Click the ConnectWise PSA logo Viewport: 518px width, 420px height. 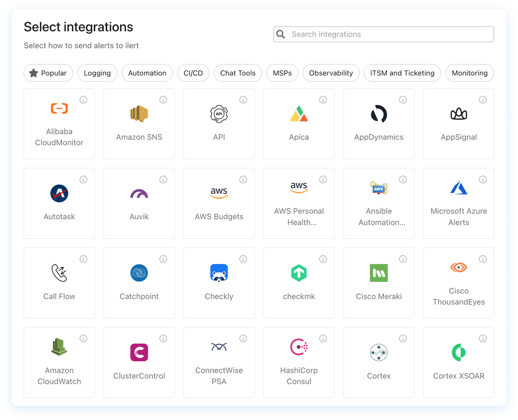[x=219, y=347]
